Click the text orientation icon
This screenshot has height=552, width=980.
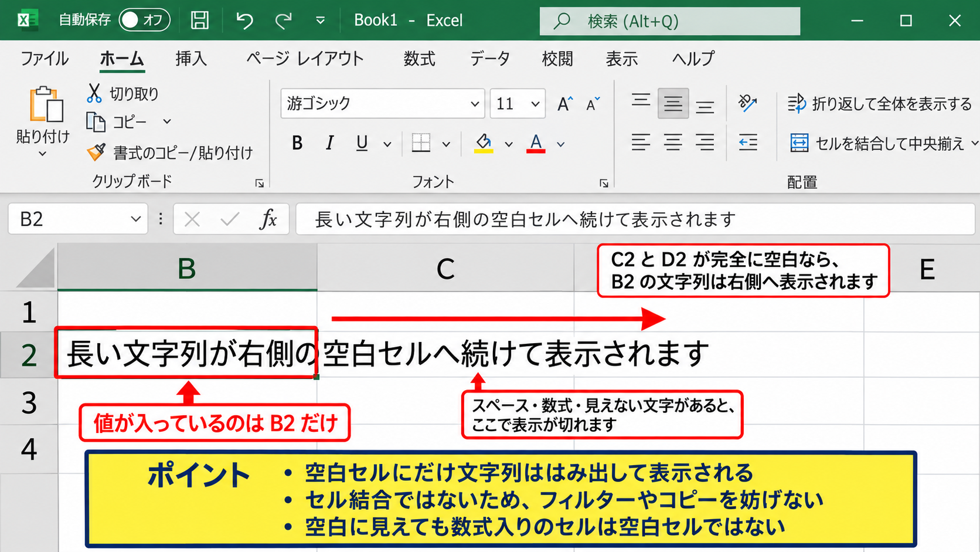(x=747, y=103)
